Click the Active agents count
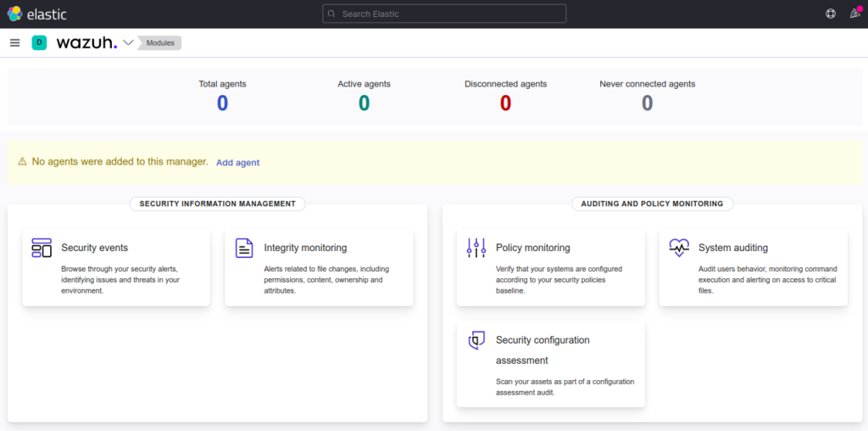This screenshot has height=431, width=868. pos(364,104)
